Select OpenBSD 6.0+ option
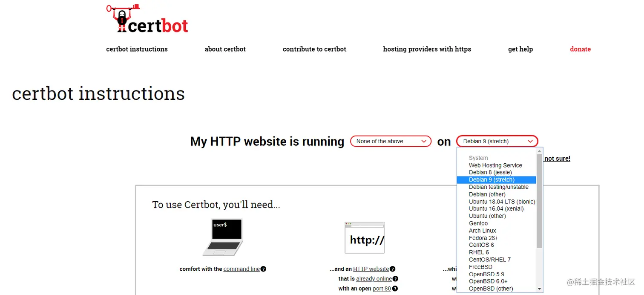This screenshot has width=644, height=295. (x=496, y=281)
